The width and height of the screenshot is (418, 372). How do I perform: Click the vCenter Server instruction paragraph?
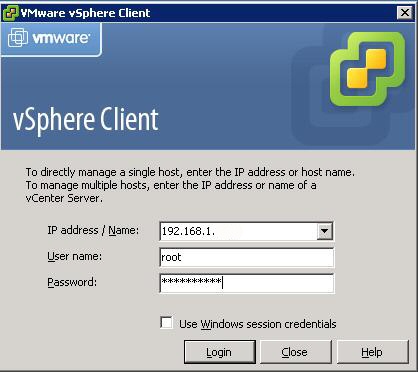[190, 185]
